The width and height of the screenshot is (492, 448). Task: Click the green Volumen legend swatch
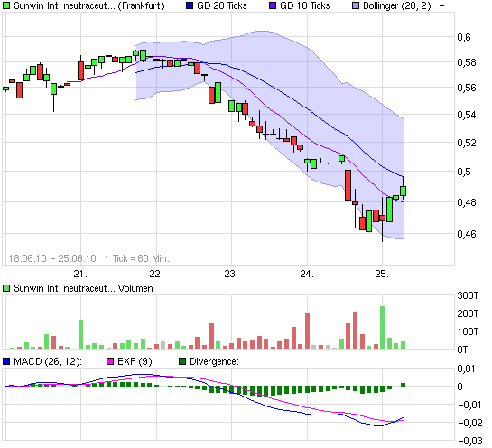[x=6, y=288]
